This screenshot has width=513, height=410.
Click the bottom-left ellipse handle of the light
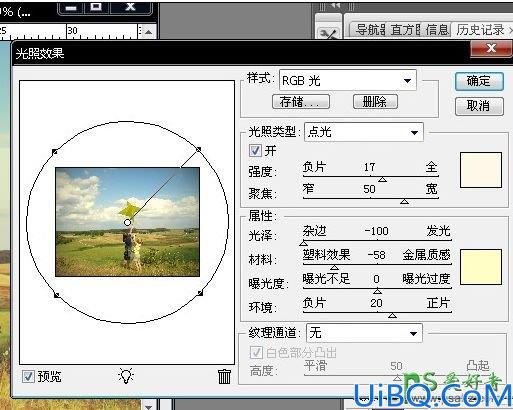[x=57, y=295]
